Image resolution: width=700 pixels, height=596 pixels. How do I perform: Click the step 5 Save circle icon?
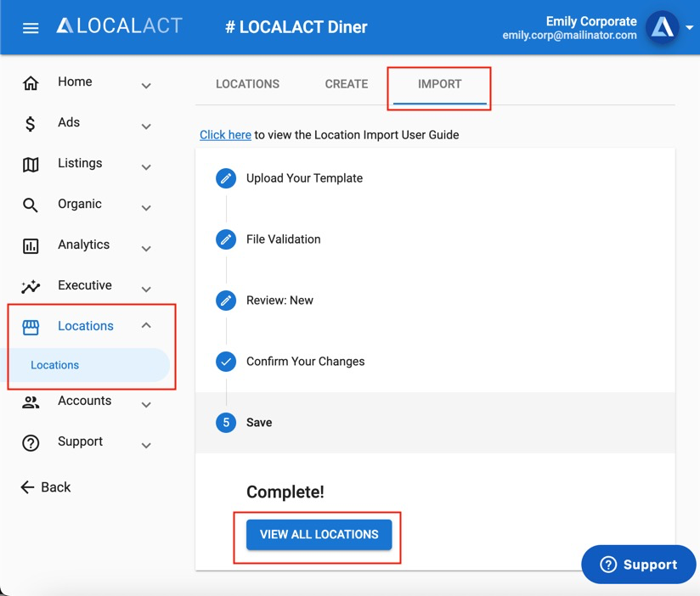point(226,423)
